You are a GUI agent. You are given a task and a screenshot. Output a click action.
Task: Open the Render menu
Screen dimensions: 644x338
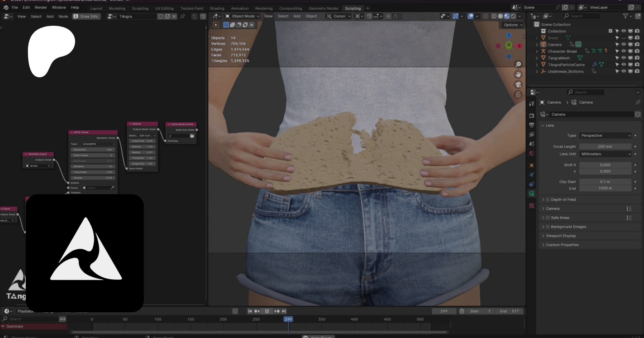coord(41,8)
